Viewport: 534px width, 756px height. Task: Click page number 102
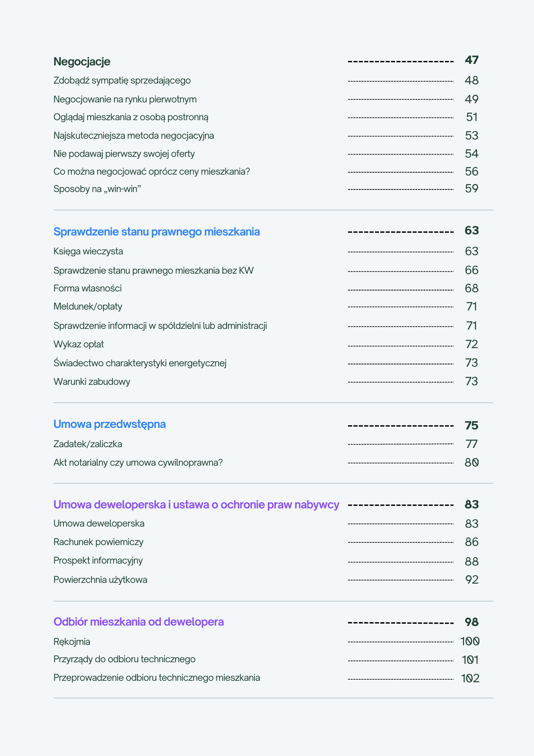pyautogui.click(x=470, y=679)
